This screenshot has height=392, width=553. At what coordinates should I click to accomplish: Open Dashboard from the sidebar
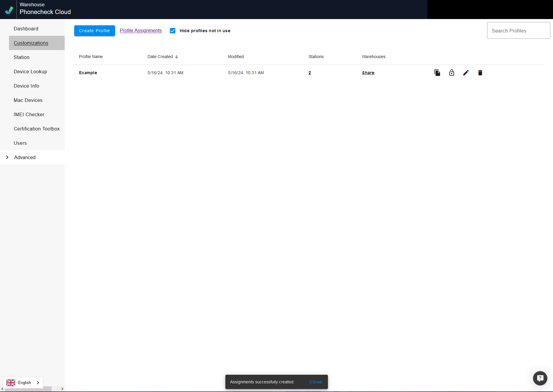[26, 29]
